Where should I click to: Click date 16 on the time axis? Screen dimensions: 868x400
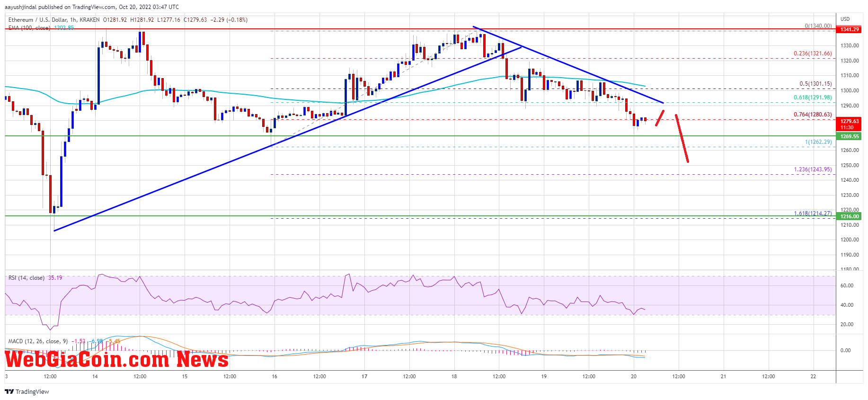275,377
